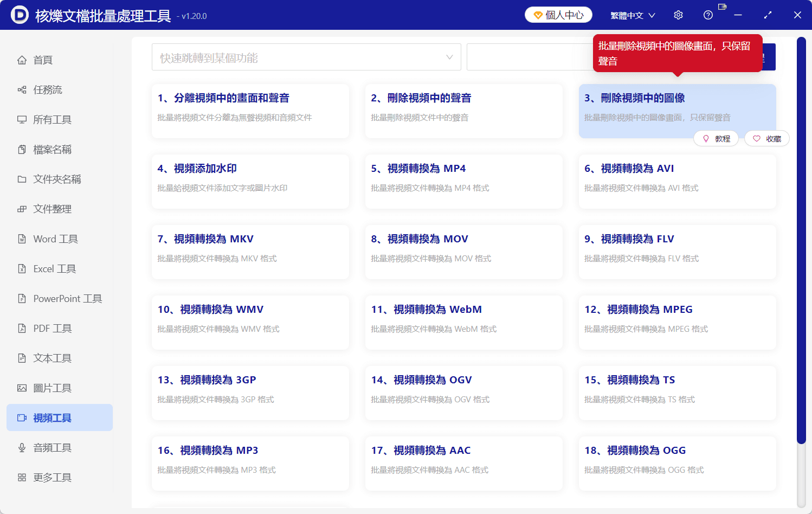
Task: Select the Excel file icon in the sidebar
Action: (22, 269)
